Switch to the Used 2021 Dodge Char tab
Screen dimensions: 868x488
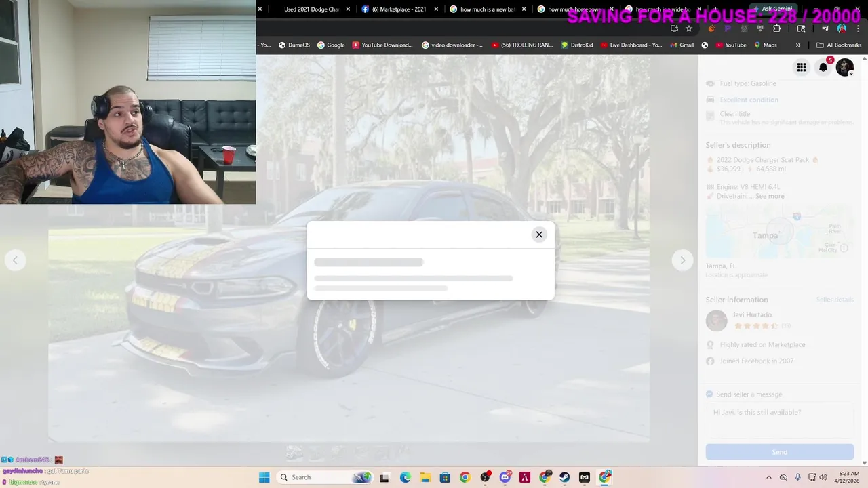pyautogui.click(x=310, y=9)
